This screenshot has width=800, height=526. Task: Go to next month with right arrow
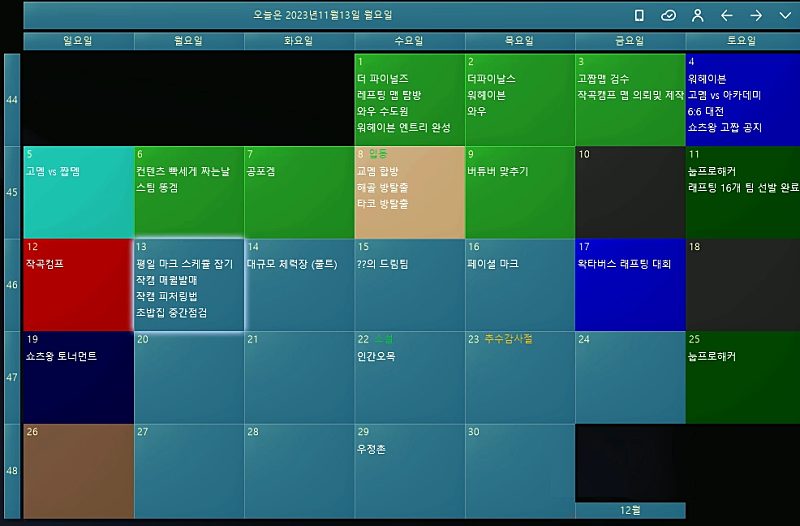(x=756, y=16)
